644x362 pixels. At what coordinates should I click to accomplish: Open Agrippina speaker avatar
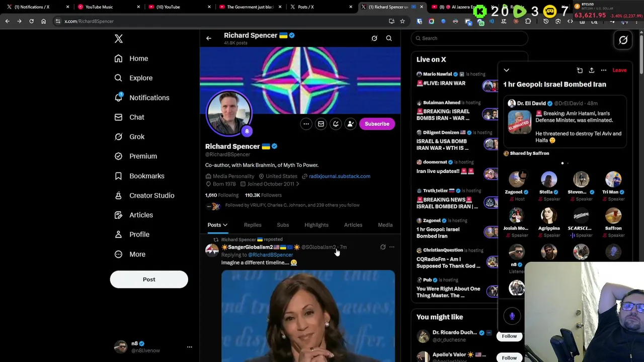coord(549,216)
